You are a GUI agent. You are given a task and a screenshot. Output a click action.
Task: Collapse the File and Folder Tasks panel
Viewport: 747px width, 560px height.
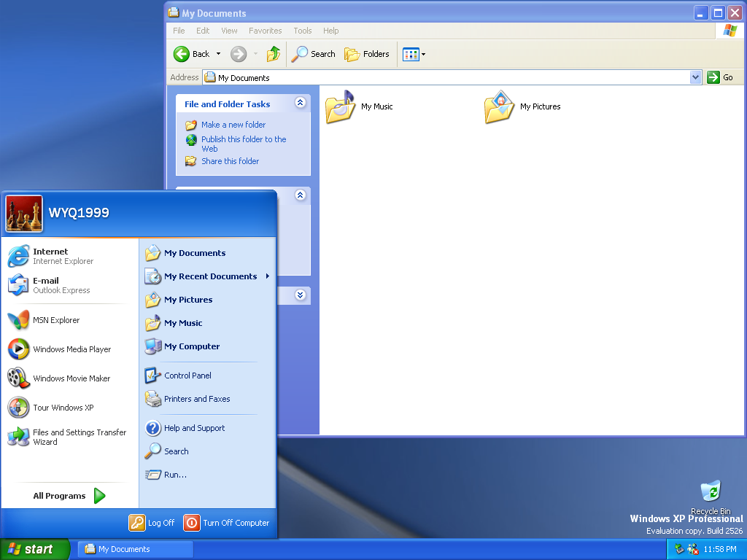[300, 104]
